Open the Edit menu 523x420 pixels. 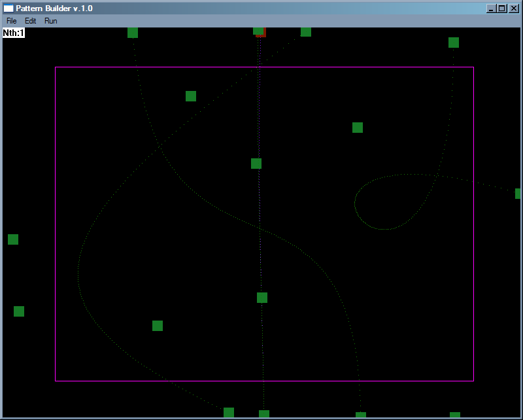tap(29, 21)
